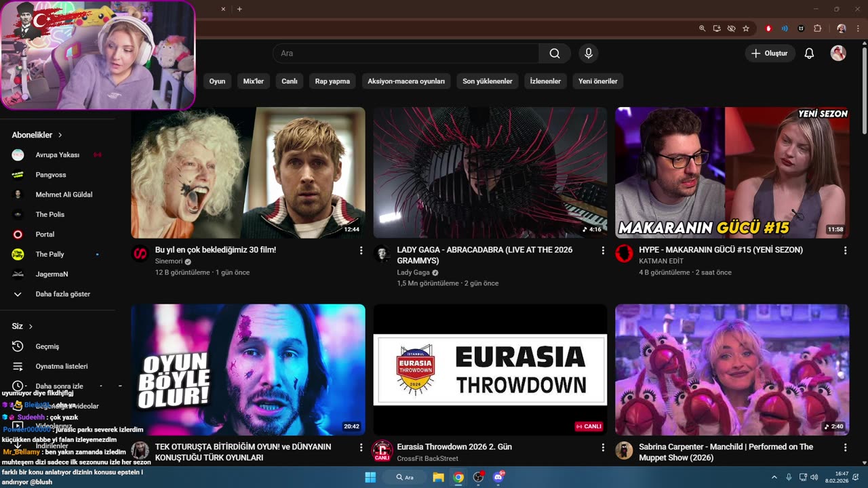This screenshot has height=488, width=868.
Task: Expand Daha fazla göster subscriptions list
Action: pyautogui.click(x=58, y=294)
